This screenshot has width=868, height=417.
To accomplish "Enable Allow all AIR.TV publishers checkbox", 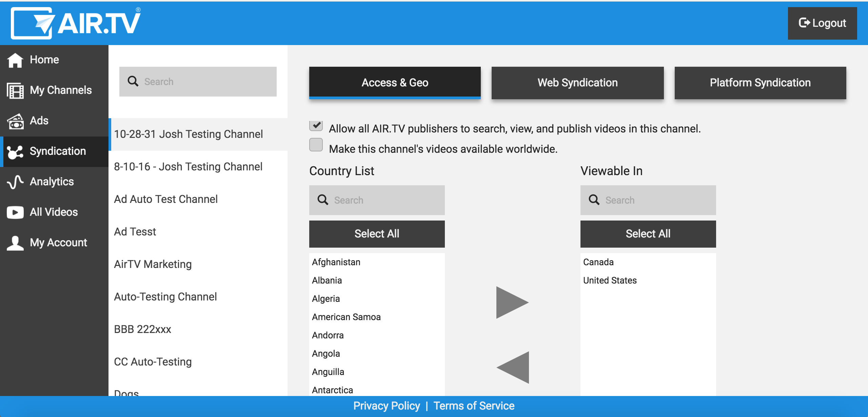I will click(x=316, y=125).
